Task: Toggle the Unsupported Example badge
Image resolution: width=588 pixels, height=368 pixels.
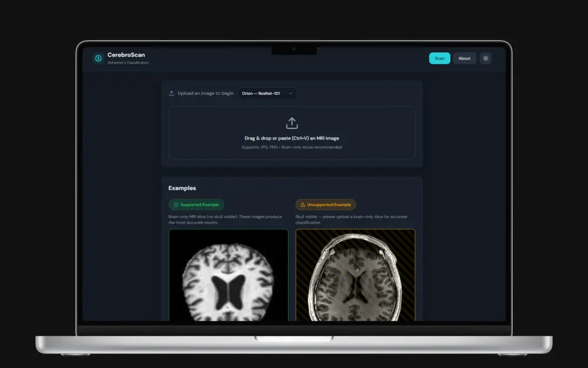Action: point(325,204)
